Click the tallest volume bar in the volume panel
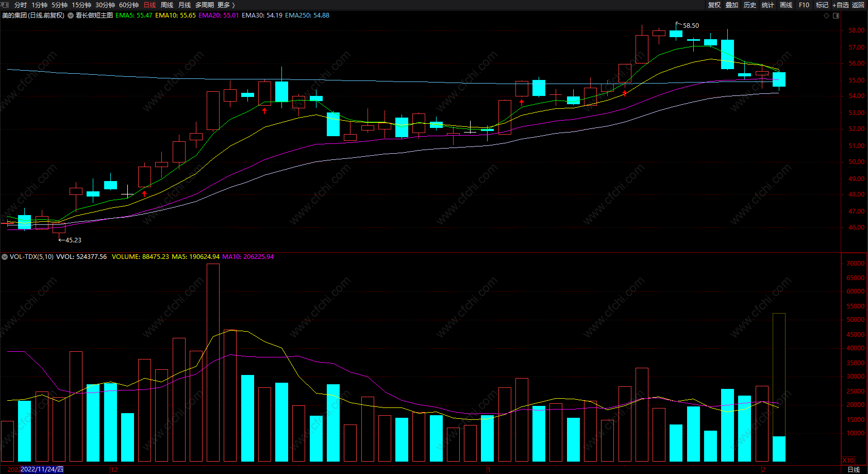 [x=213, y=363]
